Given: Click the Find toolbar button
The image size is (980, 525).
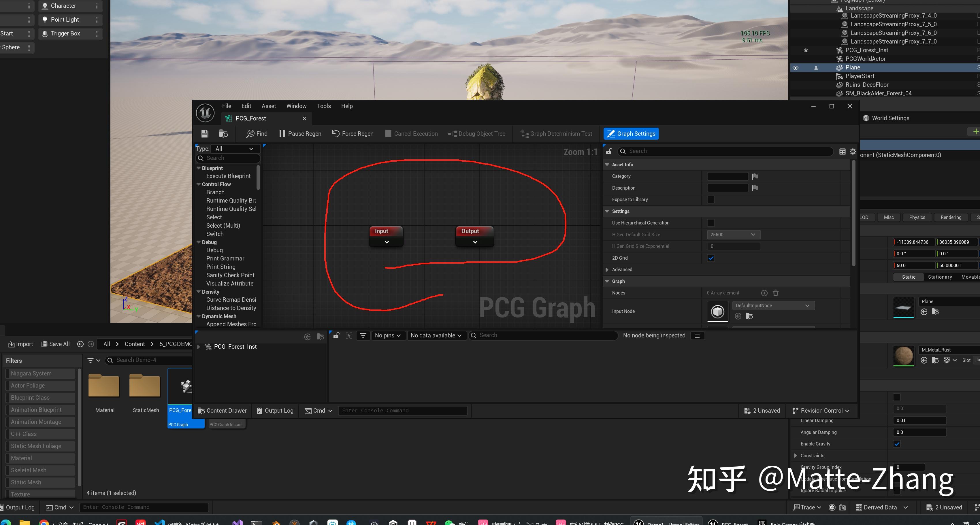Looking at the screenshot, I should [257, 133].
